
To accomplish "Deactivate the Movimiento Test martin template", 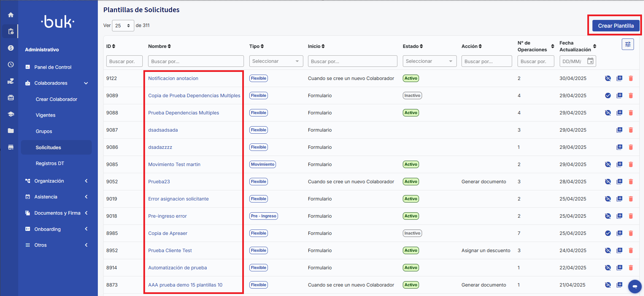I will point(608,164).
